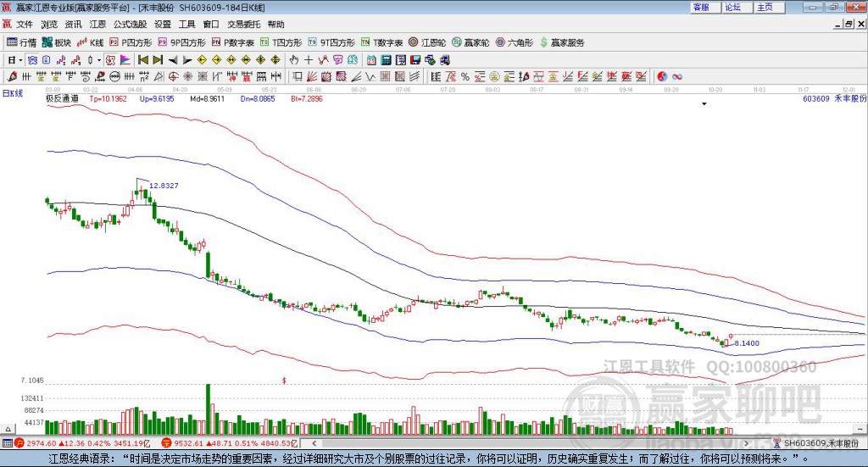868x467 pixels.
Task: Click Shenzhen index 9532.61 in status bar
Action: pos(188,443)
